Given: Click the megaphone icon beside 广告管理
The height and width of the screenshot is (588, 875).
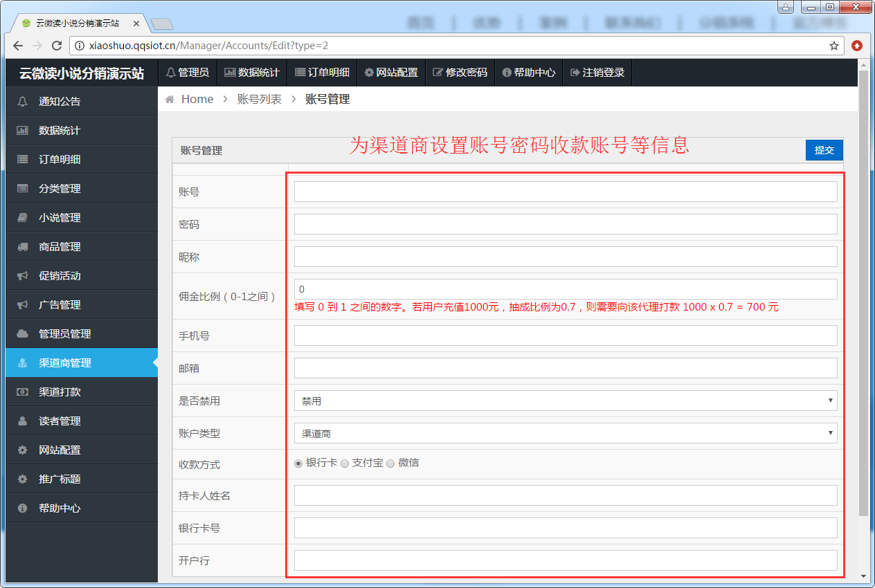Looking at the screenshot, I should (x=23, y=304).
